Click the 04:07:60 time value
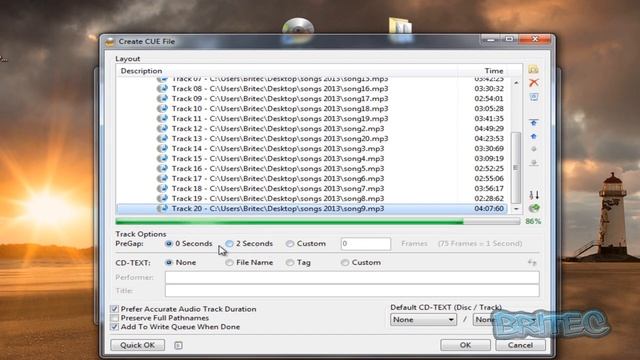Image resolution: width=640 pixels, height=360 pixels. coord(489,209)
